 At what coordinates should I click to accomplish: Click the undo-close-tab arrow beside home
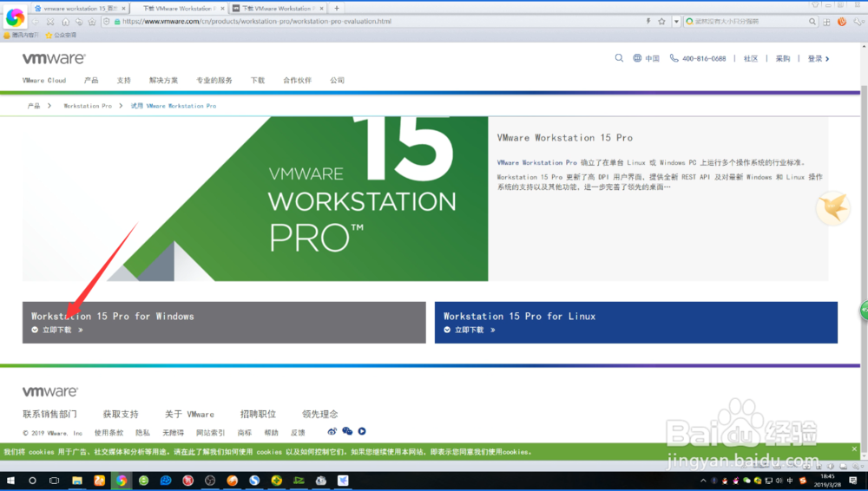click(x=79, y=22)
